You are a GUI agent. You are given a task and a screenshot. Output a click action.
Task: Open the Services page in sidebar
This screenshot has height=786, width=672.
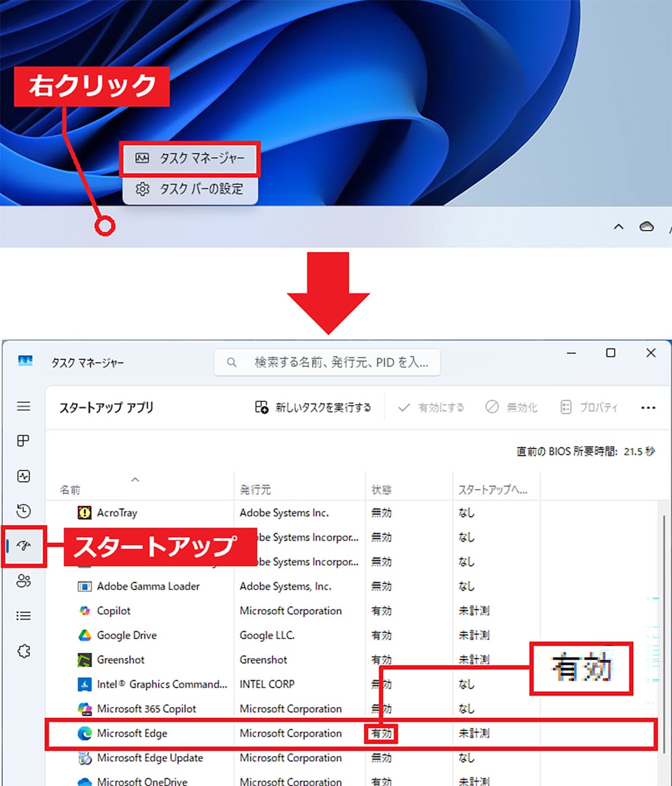pyautogui.click(x=24, y=651)
